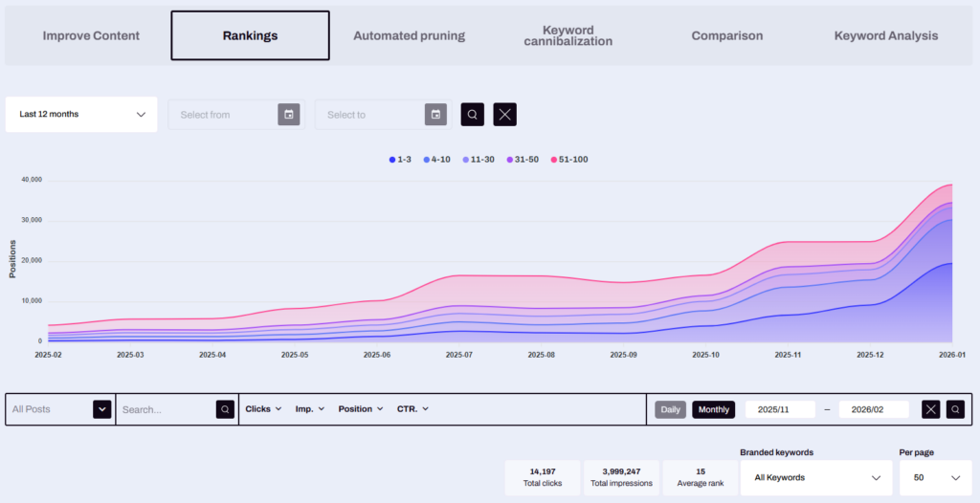Click the calendar icon in Select to field
The height and width of the screenshot is (503, 980).
coord(435,115)
